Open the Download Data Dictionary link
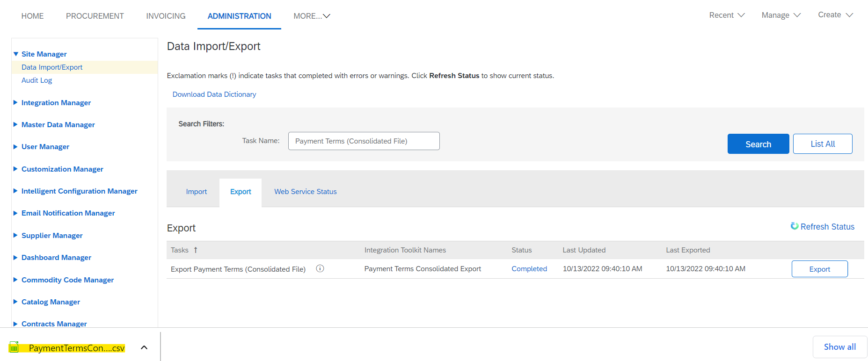Screen dimensions: 868x361 click(x=214, y=94)
